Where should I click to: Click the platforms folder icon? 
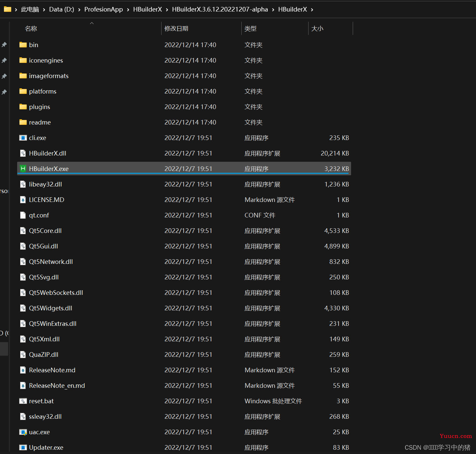[23, 91]
